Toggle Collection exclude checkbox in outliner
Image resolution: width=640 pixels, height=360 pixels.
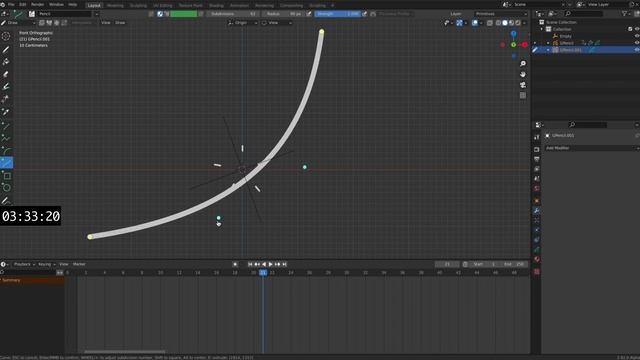click(x=630, y=29)
